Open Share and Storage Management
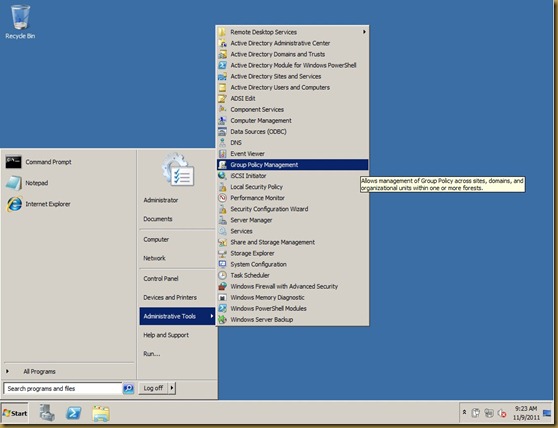 (x=293, y=242)
